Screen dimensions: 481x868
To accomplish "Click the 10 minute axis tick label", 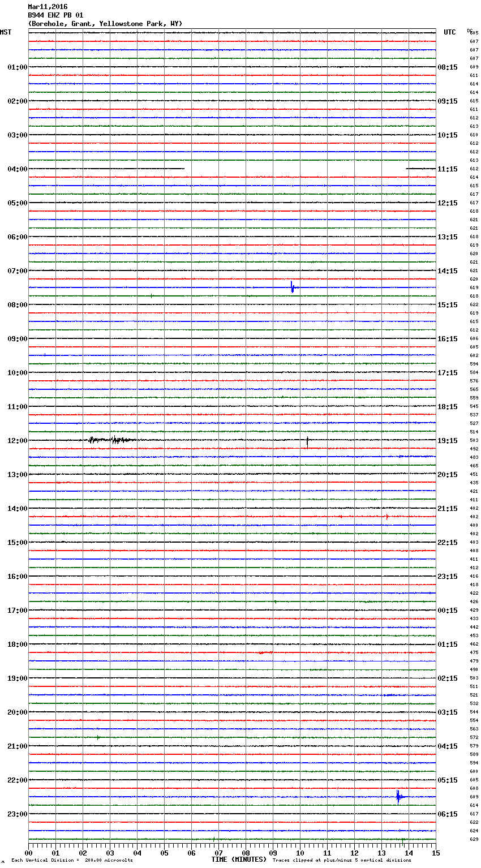I will 300,853.
